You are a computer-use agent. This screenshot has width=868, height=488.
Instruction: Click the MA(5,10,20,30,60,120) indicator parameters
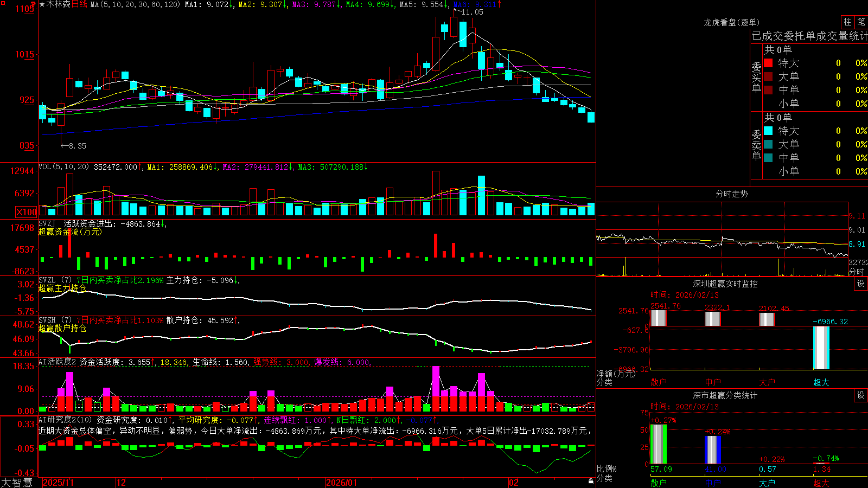[x=135, y=4]
